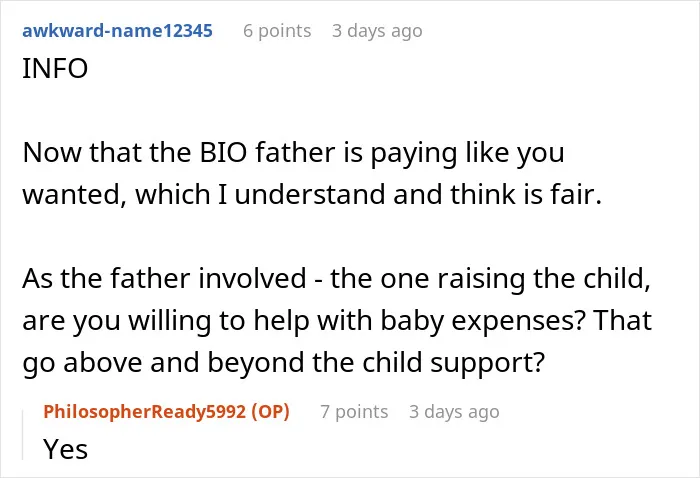Click the (OP) badge beside PhilosopherReady5992
Screen dimensions: 700x478
click(x=271, y=411)
